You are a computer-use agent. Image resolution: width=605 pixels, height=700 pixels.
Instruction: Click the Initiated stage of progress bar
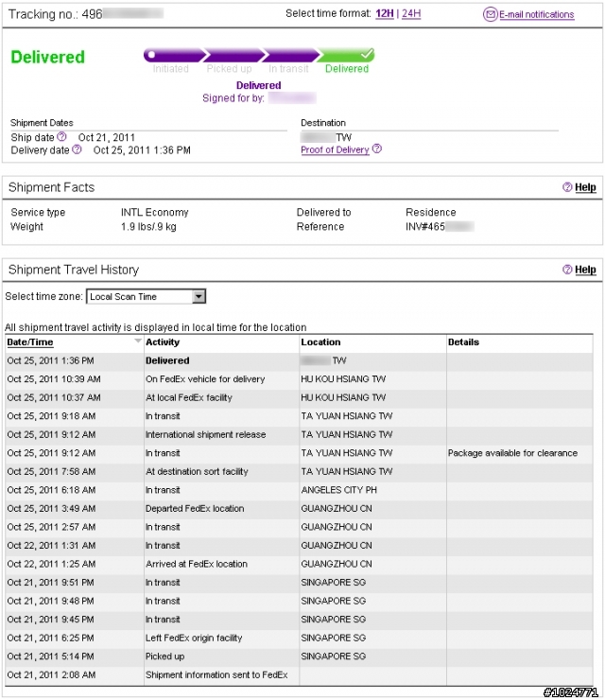tap(172, 56)
